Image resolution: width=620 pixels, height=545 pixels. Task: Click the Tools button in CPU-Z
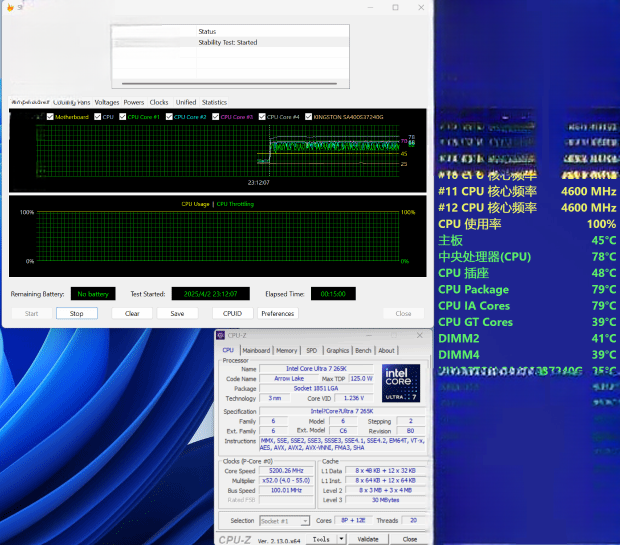(321, 539)
